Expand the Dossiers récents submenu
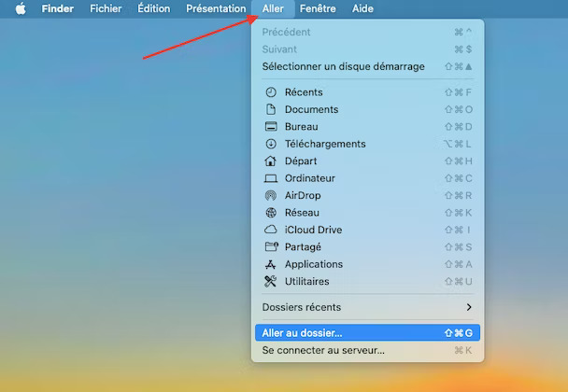Viewport: 568px width, 392px height. [x=367, y=307]
